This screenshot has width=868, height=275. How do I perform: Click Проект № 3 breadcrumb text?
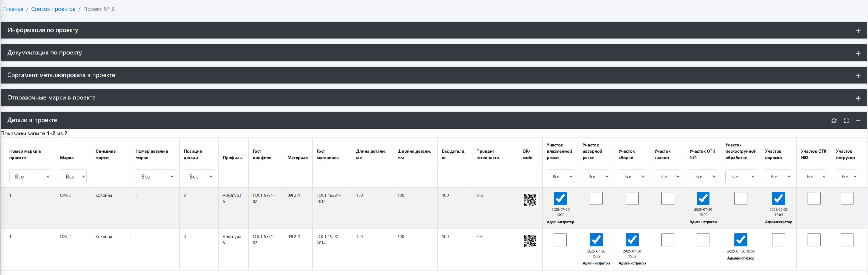click(x=99, y=9)
